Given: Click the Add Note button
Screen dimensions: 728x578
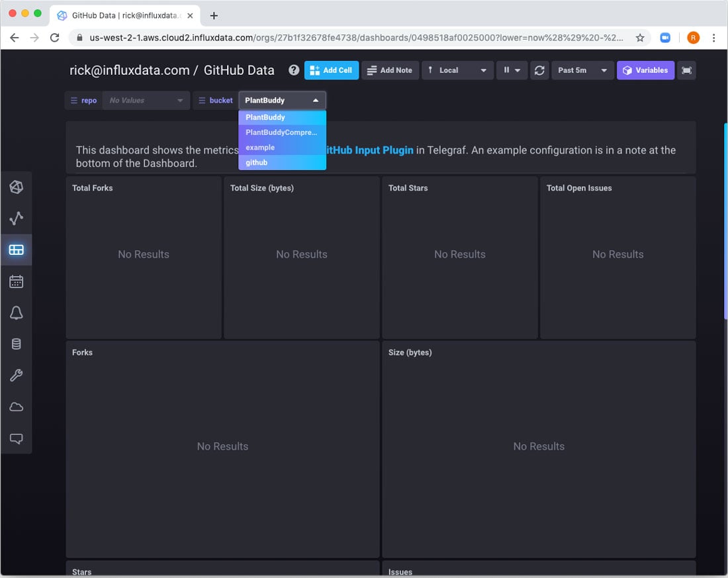Looking at the screenshot, I should point(390,70).
